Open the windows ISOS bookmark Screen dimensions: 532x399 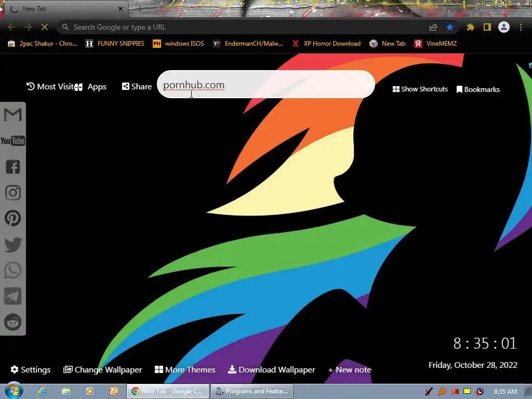coord(179,44)
